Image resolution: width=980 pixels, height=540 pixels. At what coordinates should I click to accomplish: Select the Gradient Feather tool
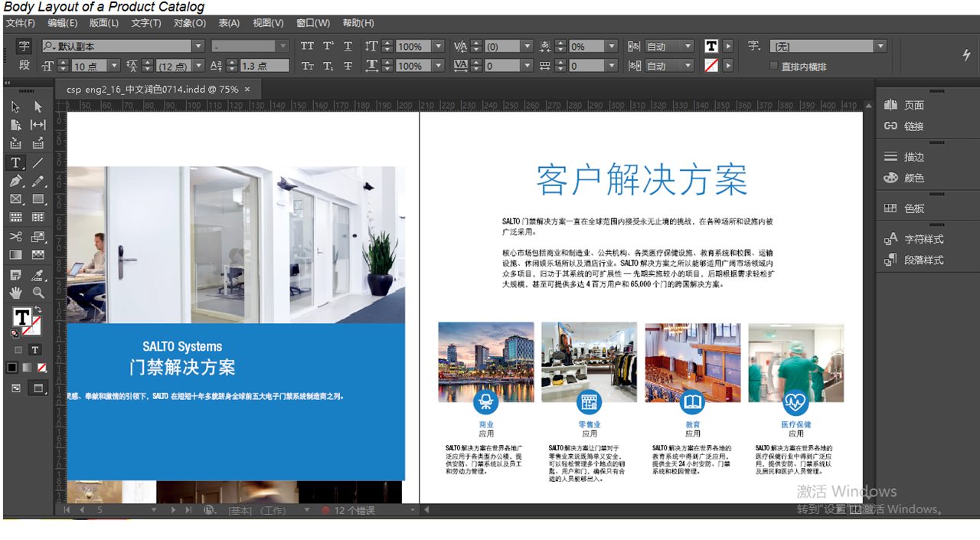[x=38, y=255]
